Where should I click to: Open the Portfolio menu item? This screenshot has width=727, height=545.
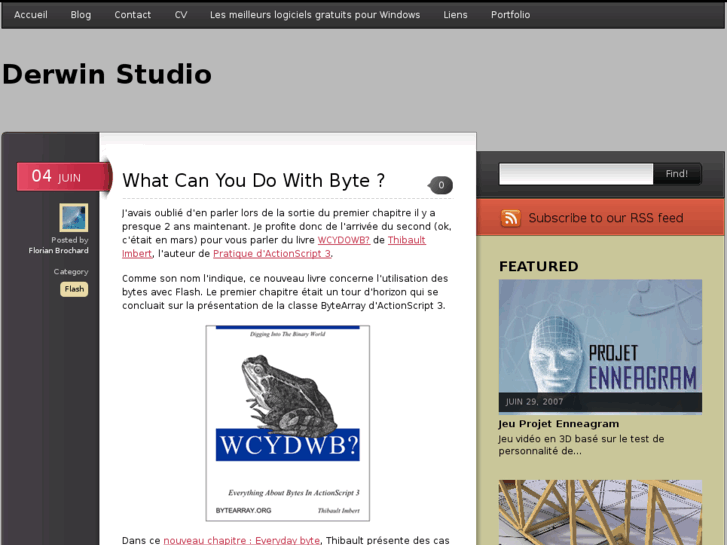click(510, 15)
